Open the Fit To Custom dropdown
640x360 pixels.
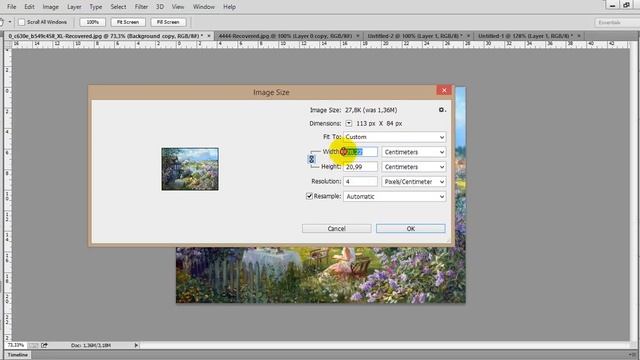point(395,137)
